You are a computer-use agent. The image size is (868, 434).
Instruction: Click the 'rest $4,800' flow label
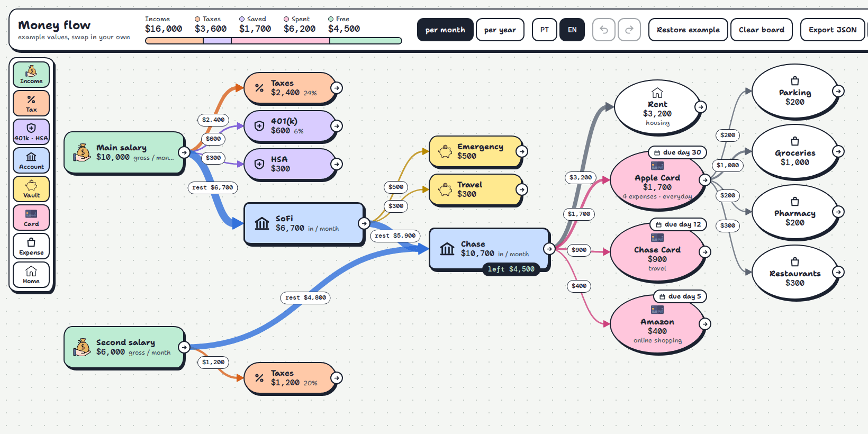(x=305, y=297)
